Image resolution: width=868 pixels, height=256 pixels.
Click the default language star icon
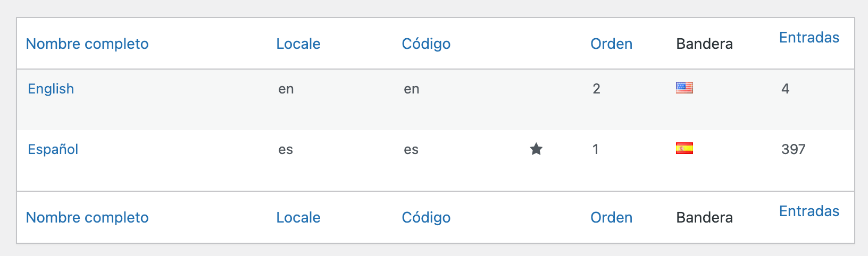(536, 149)
